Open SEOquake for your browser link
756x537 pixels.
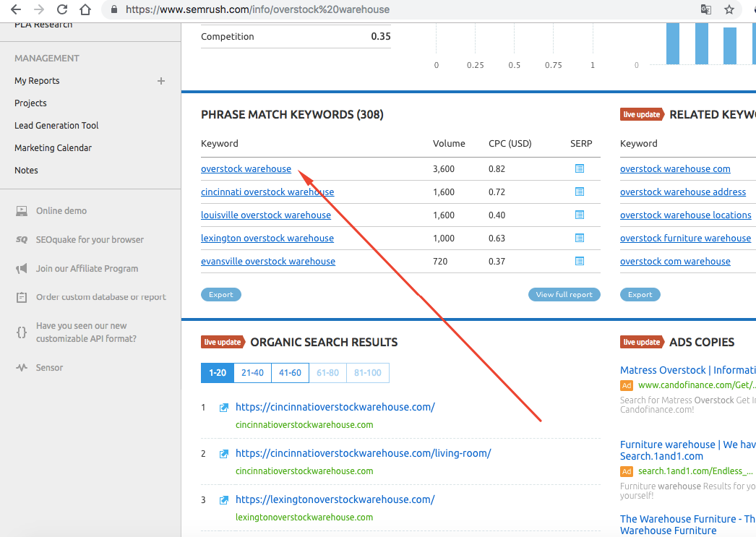coord(90,239)
